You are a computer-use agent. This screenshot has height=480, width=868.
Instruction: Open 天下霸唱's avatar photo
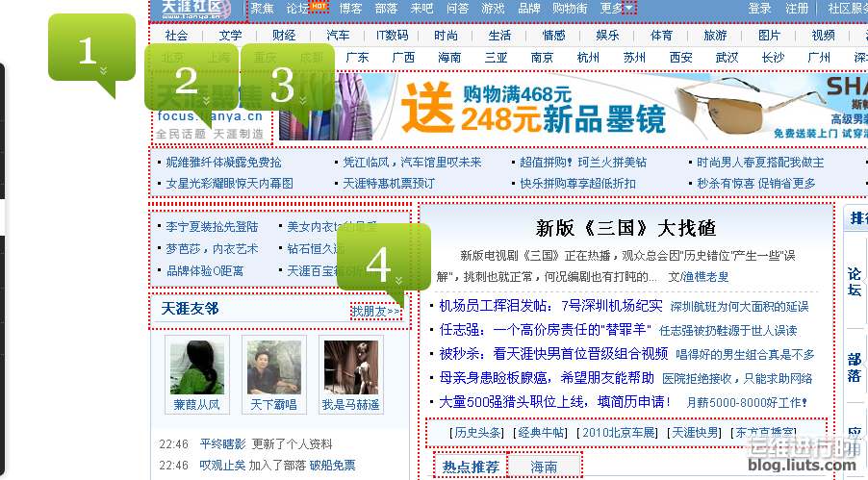click(x=273, y=366)
